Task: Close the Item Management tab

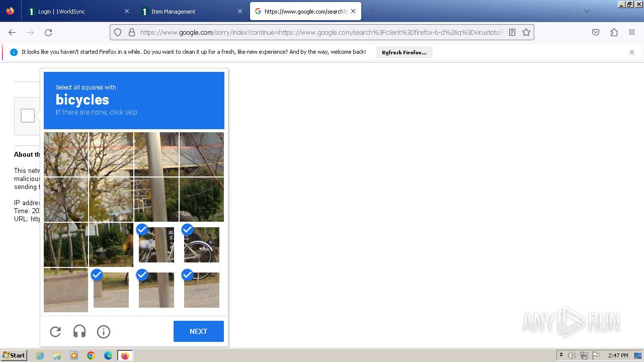Action: pyautogui.click(x=240, y=11)
